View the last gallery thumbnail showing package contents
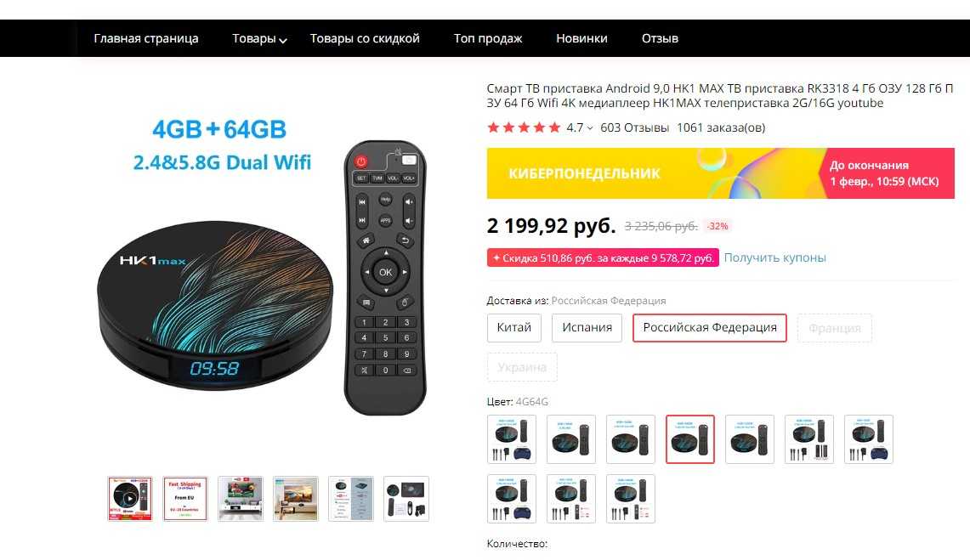 click(x=406, y=498)
